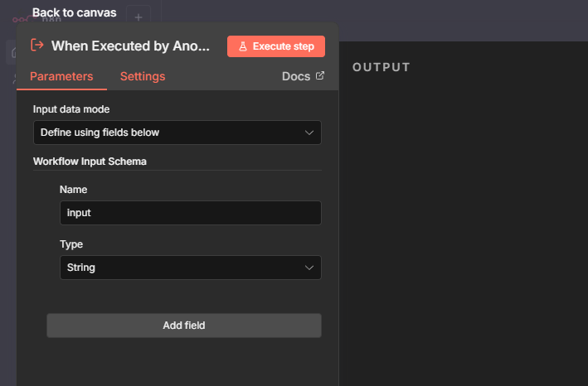Click the n8n logo icon
The height and width of the screenshot is (386, 588).
[x=20, y=18]
